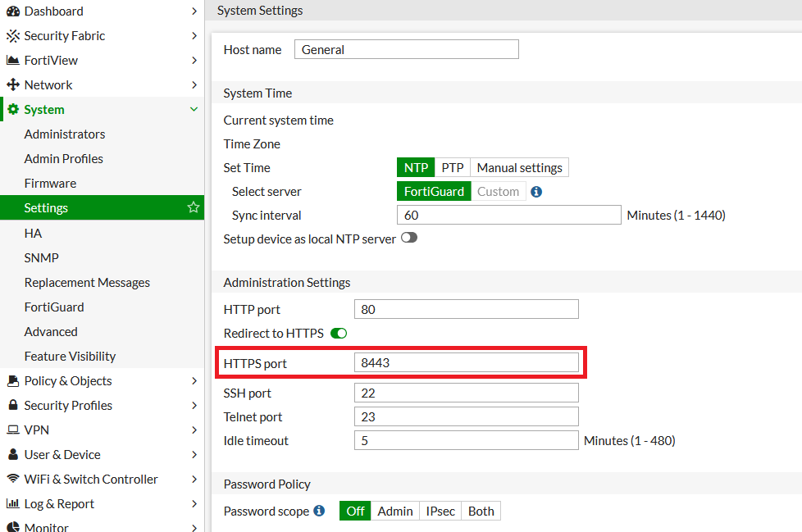802x532 pixels.
Task: Open the Feature Visibility menu item
Action: click(x=70, y=357)
